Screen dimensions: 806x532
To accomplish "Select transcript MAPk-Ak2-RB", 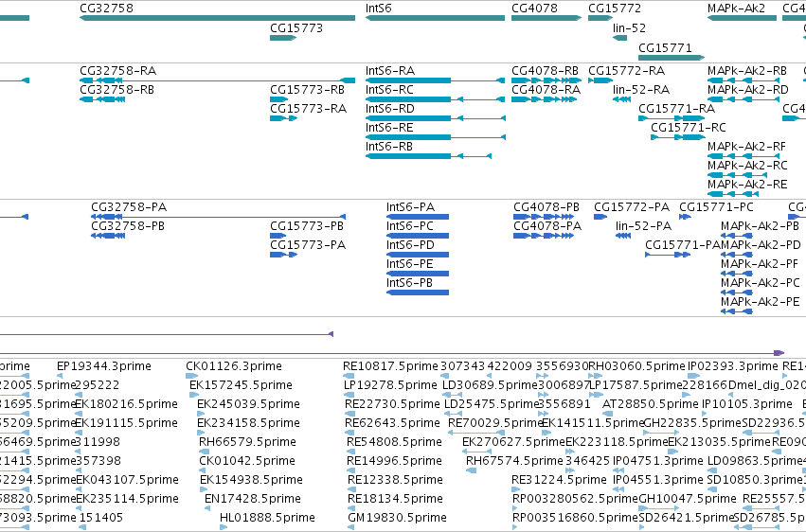I will [x=743, y=80].
